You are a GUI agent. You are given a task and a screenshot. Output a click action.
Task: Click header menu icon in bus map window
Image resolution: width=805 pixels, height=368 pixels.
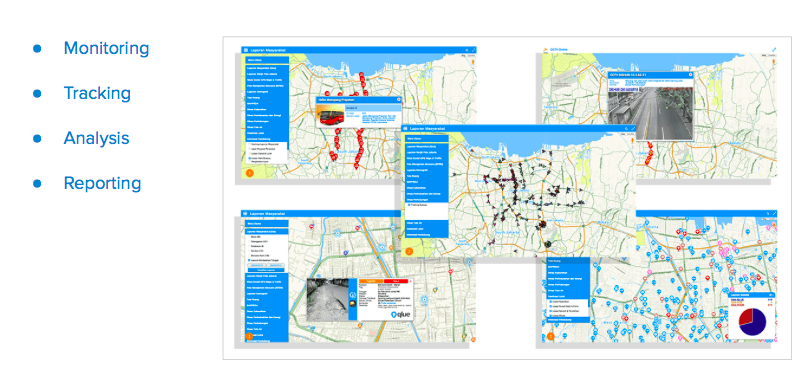point(245,50)
